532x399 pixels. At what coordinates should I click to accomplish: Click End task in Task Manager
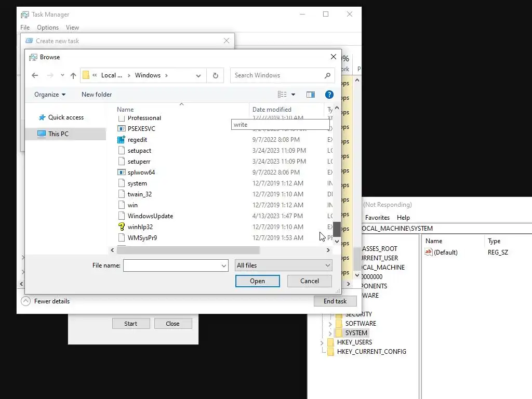335,301
